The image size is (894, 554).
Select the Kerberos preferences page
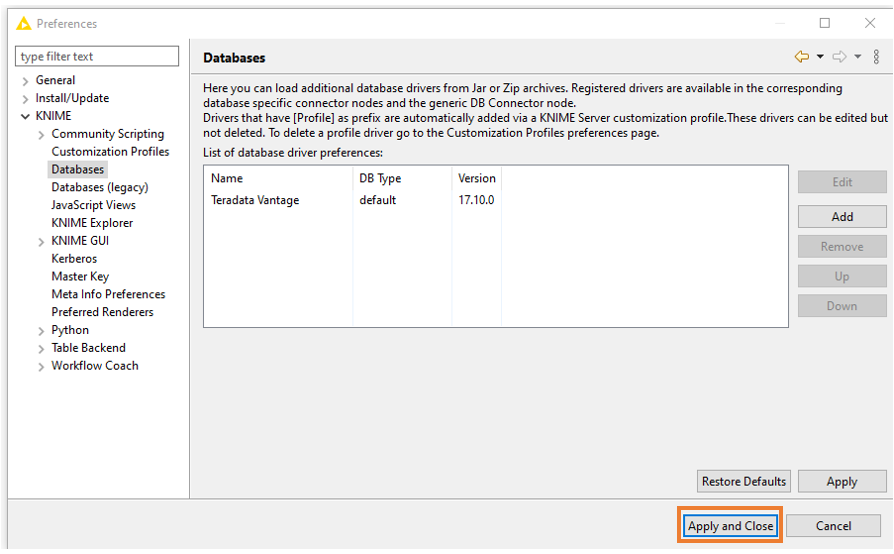(74, 259)
